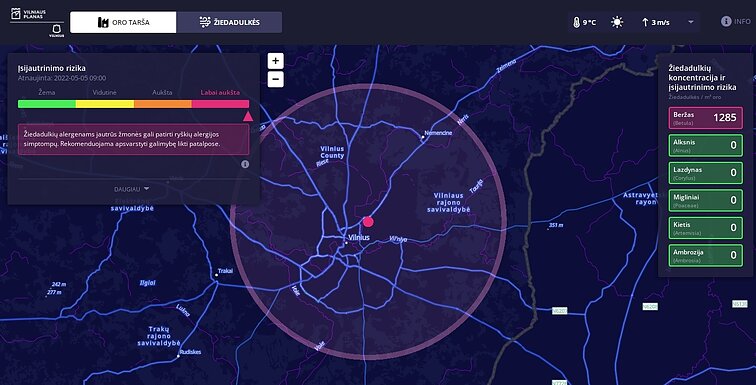The image size is (756, 385).
Task: Zoom in the map with plus button
Action: 275,61
